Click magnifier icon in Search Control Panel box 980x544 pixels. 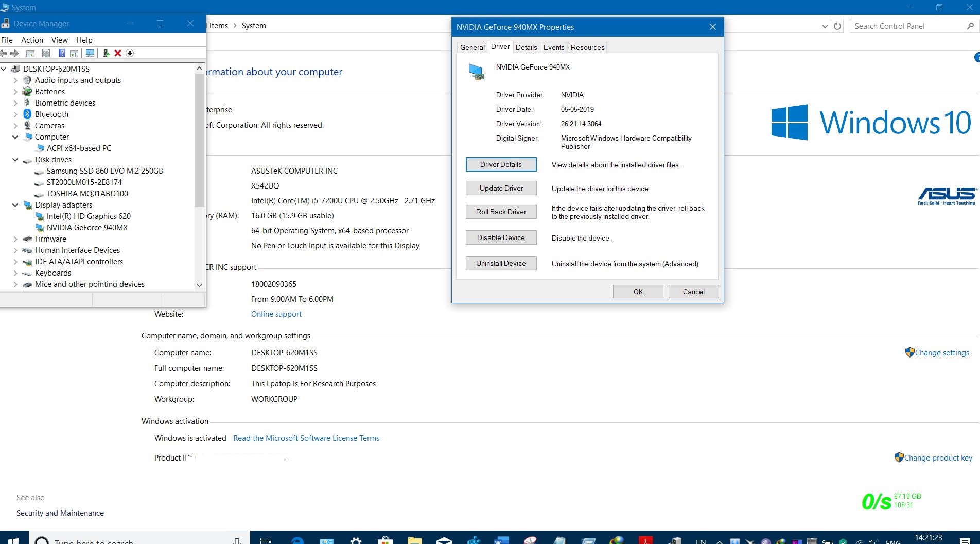(970, 26)
